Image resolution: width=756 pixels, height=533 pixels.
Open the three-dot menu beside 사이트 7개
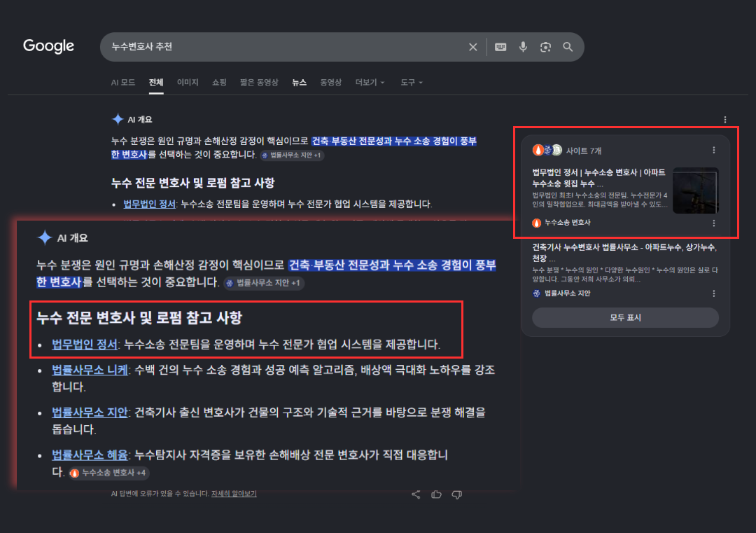713,151
